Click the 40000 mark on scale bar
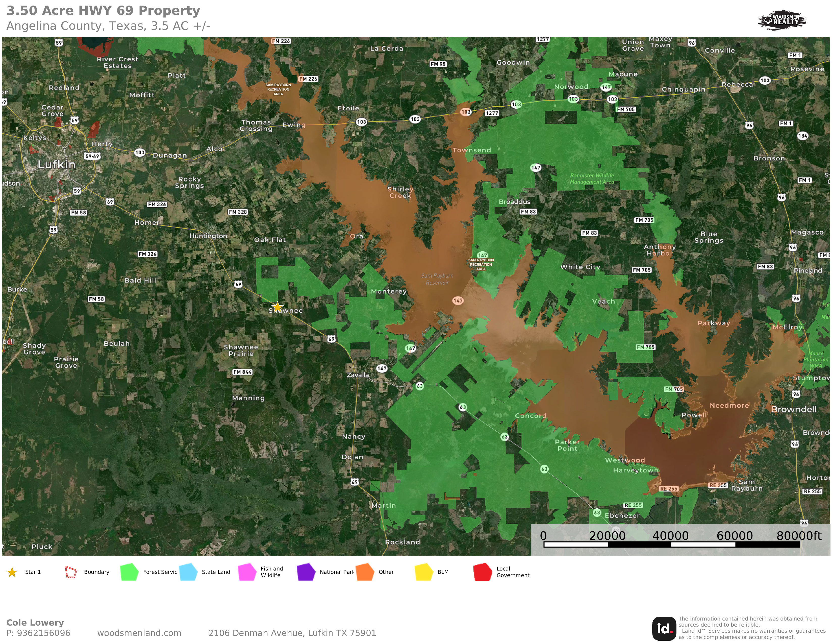The image size is (833, 644). (x=670, y=536)
